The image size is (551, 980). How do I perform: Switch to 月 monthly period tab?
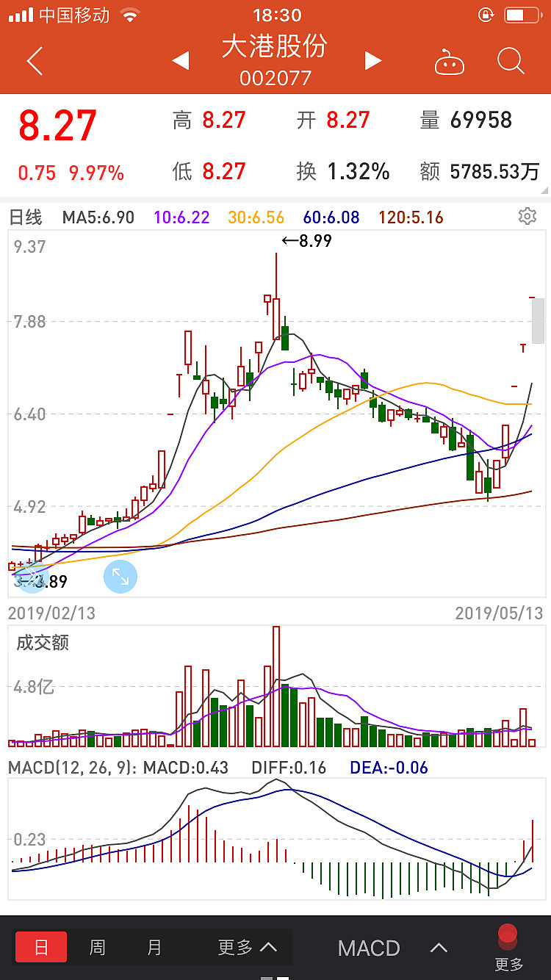coord(154,947)
